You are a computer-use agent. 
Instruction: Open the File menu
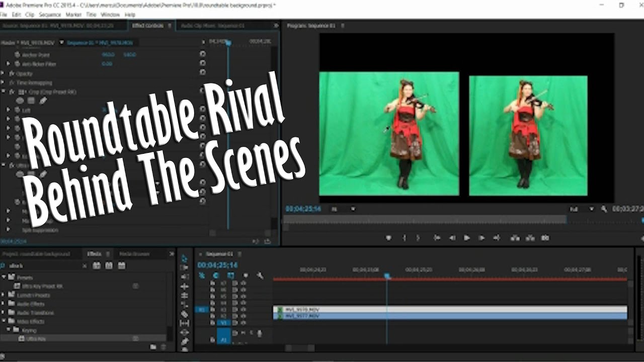click(4, 15)
